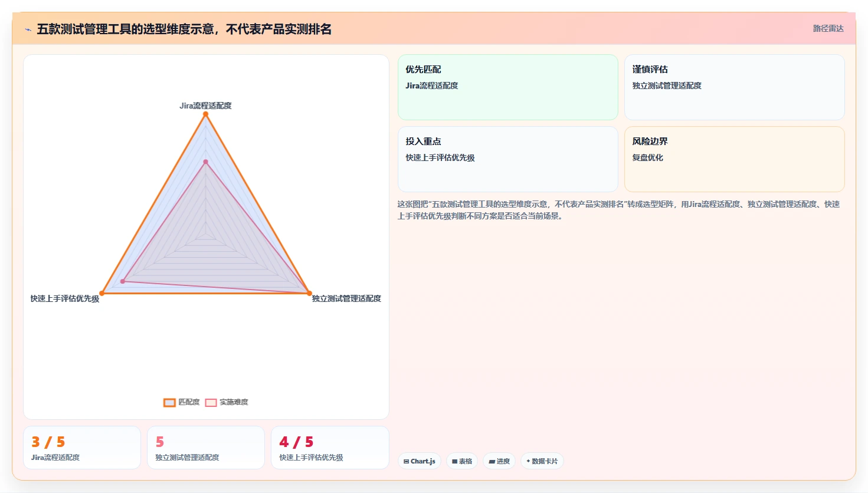Click the 4 / 5 快速上手评估优先级 stat card
The height and width of the screenshot is (493, 868).
pyautogui.click(x=330, y=448)
